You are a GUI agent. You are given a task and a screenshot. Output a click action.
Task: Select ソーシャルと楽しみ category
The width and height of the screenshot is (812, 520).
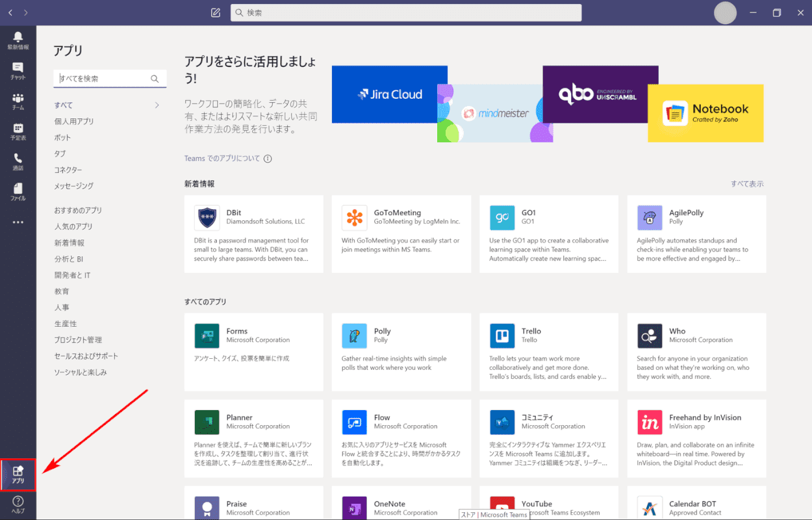click(x=81, y=372)
